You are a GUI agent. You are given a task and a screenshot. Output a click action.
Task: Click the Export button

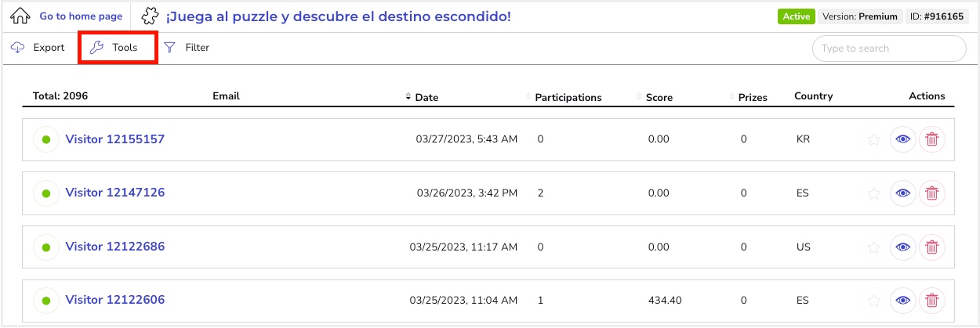tap(38, 48)
